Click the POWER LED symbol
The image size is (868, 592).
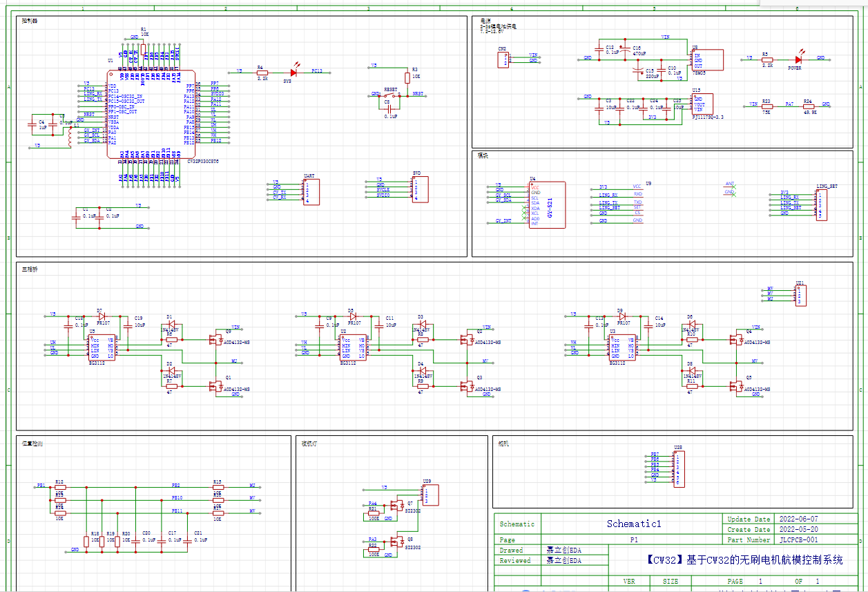click(x=798, y=59)
